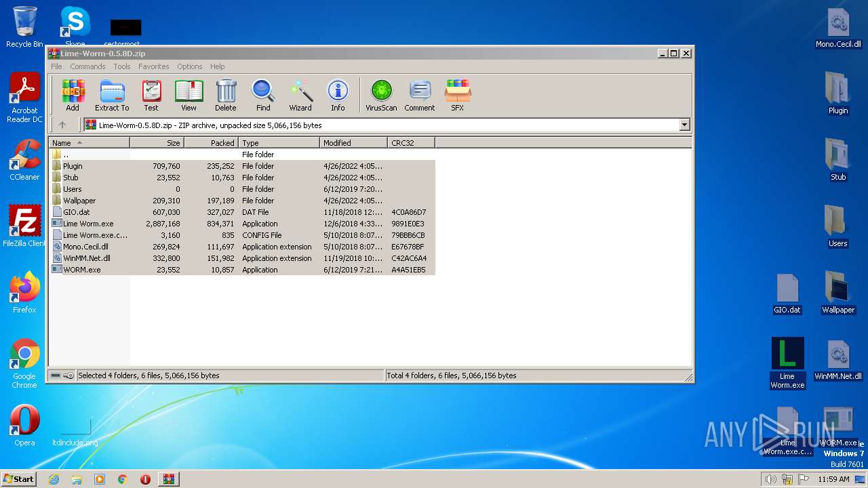Open the File menu
The height and width of the screenshot is (488, 868).
point(56,66)
